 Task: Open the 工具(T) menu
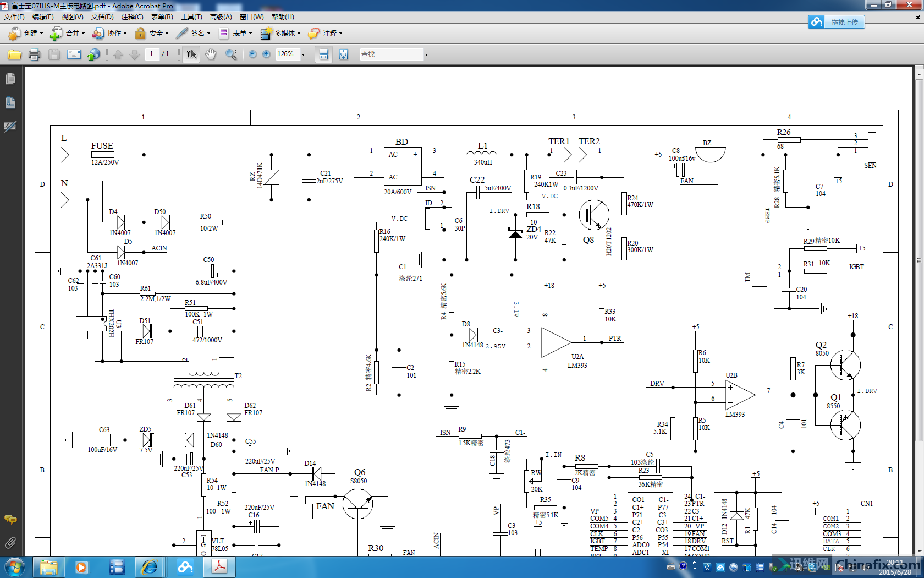191,17
